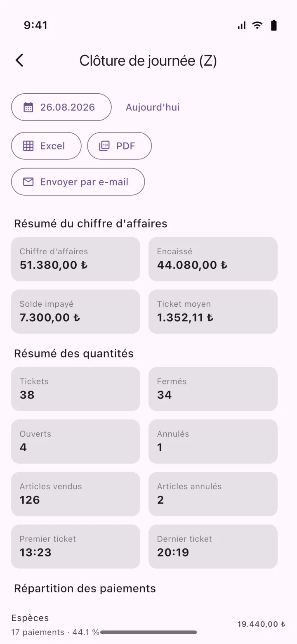Open the Annulés count card
The width and height of the screenshot is (297, 644).
point(213,441)
